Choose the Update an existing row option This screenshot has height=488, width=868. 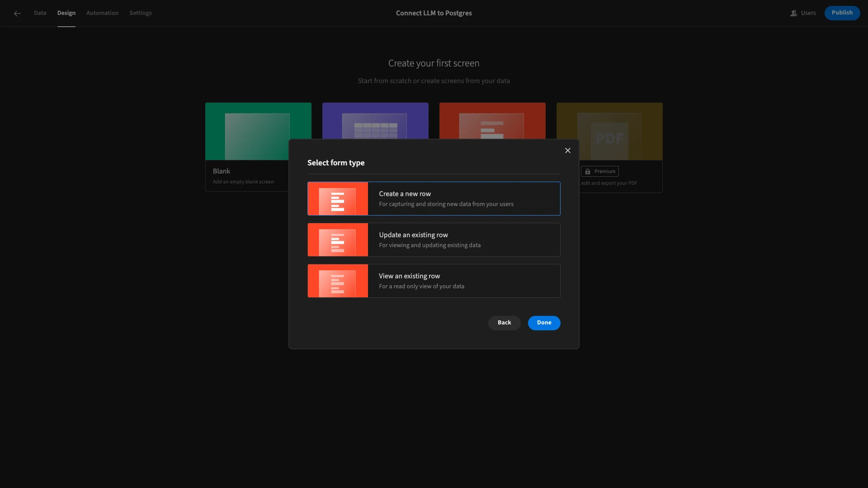pyautogui.click(x=434, y=240)
